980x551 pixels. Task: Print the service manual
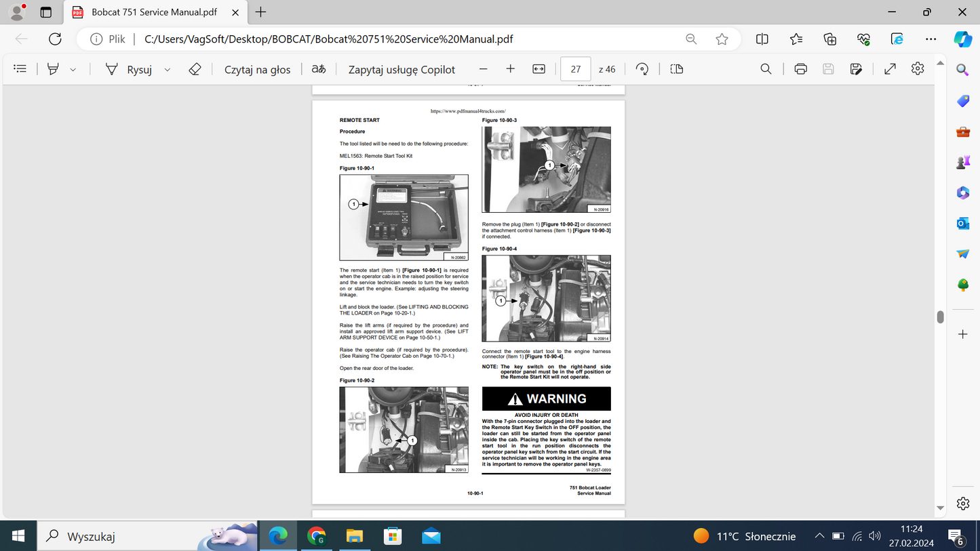tap(800, 68)
